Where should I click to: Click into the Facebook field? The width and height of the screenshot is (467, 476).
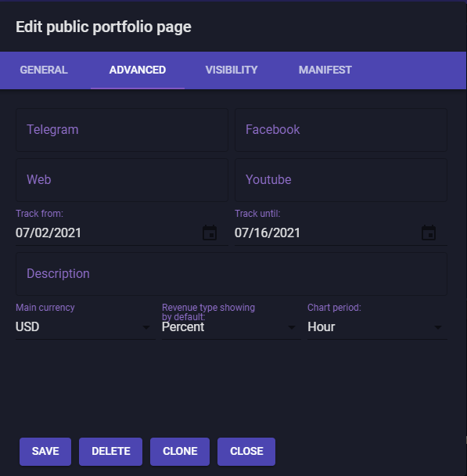341,130
